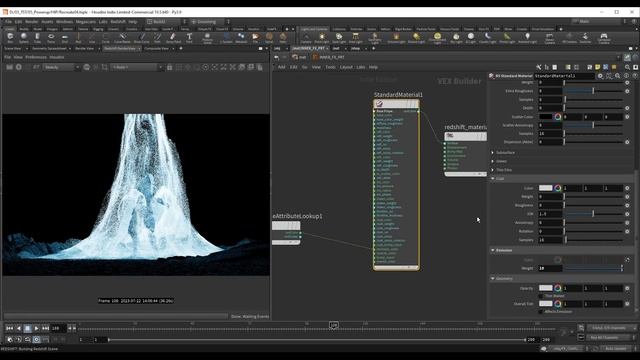This screenshot has width=640, height=360.
Task: Select the Spot Light shelf tool
Action: pyautogui.click(x=339, y=38)
